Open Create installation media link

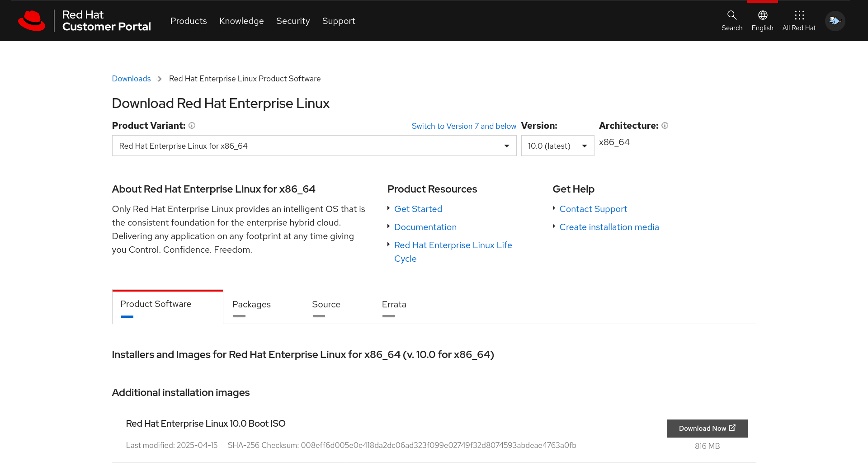(609, 227)
